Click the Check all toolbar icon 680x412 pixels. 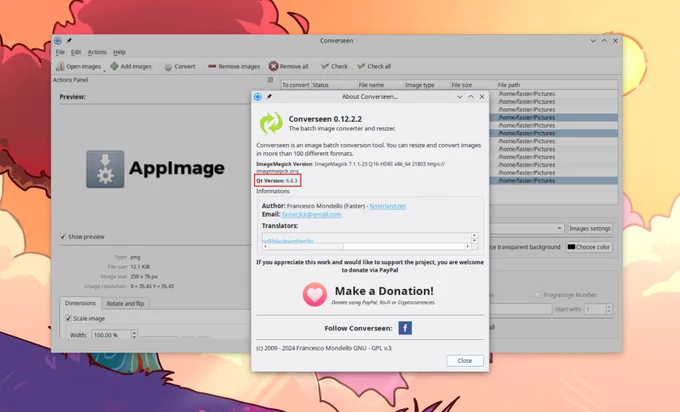point(361,66)
